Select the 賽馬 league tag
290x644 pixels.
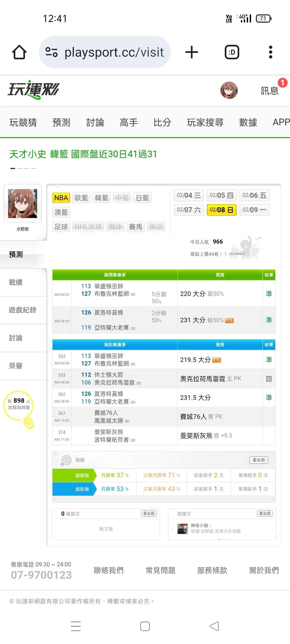pyautogui.click(x=136, y=227)
